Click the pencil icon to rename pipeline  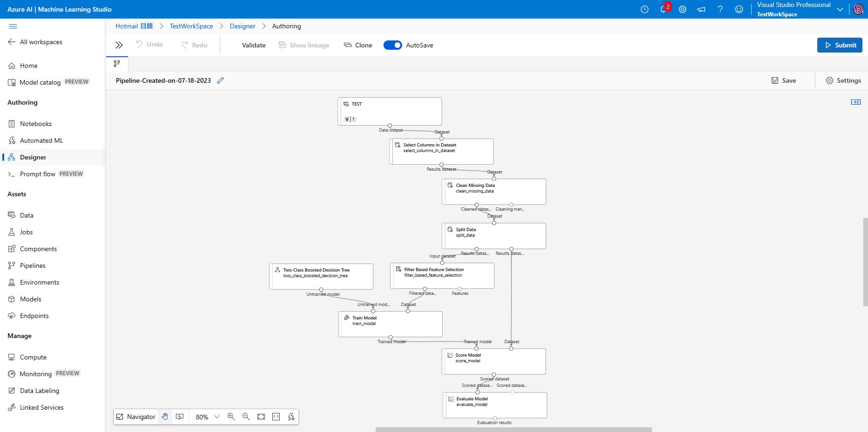pyautogui.click(x=221, y=80)
